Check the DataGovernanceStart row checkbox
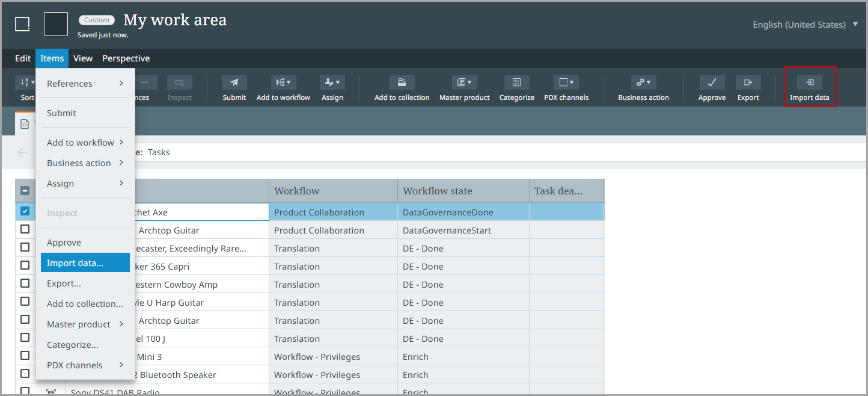This screenshot has width=868, height=396. point(25,229)
